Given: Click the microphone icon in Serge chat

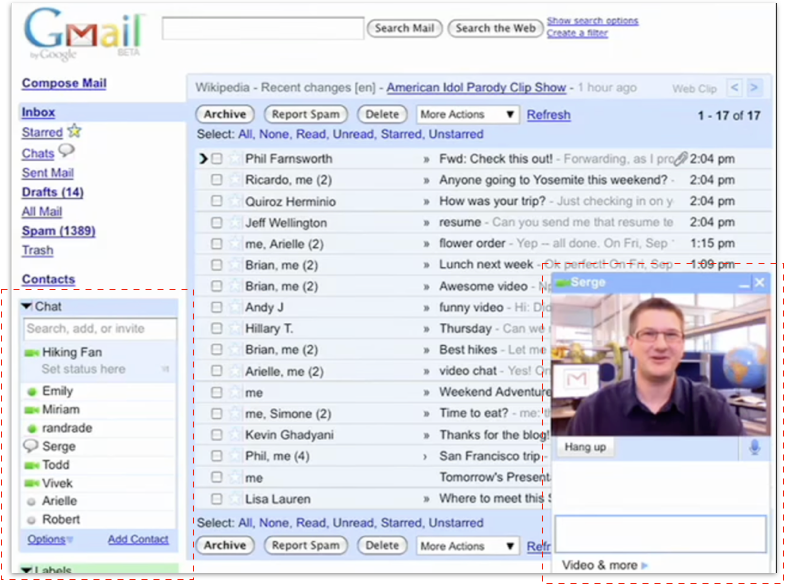Looking at the screenshot, I should pos(754,447).
